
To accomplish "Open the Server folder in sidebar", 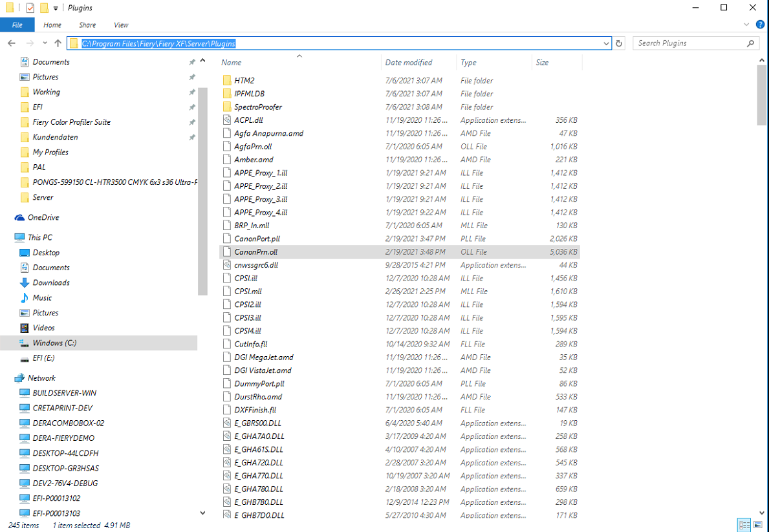I will (43, 197).
